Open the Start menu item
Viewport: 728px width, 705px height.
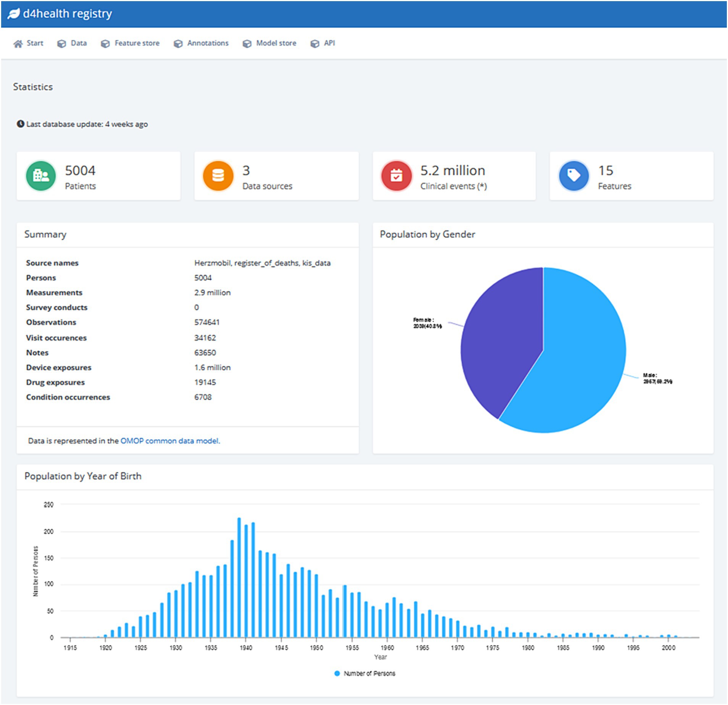pyautogui.click(x=29, y=43)
